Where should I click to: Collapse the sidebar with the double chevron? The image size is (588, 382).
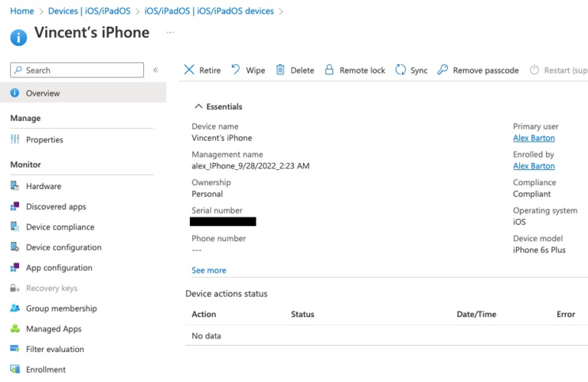pyautogui.click(x=155, y=70)
